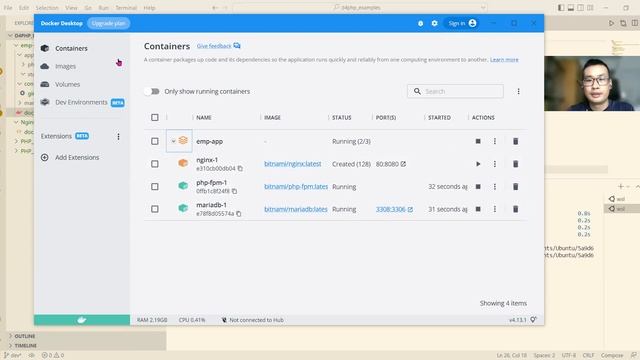Click the Sign in button
Screen dimensions: 640x360
[x=462, y=23]
